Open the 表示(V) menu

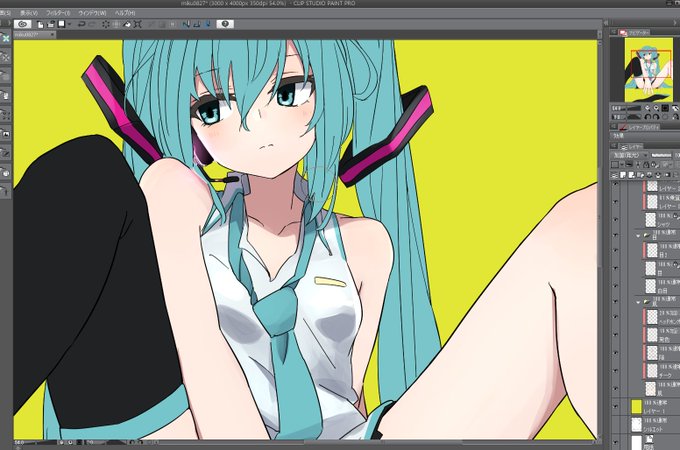click(x=29, y=13)
